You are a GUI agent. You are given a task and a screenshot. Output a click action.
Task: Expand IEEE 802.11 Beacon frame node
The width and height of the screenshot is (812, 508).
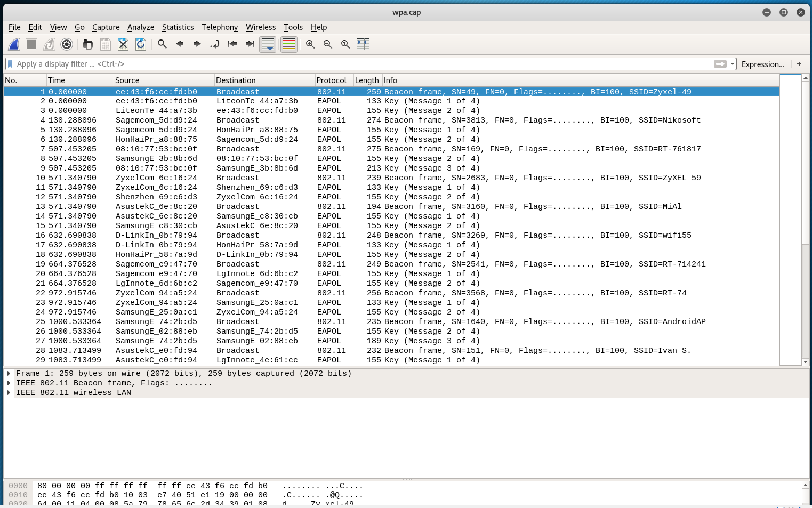[9, 383]
